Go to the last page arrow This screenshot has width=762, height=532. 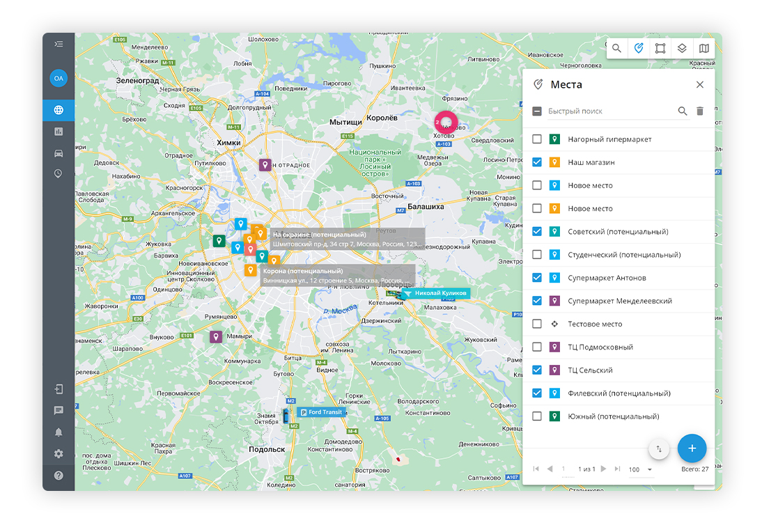pos(617,469)
